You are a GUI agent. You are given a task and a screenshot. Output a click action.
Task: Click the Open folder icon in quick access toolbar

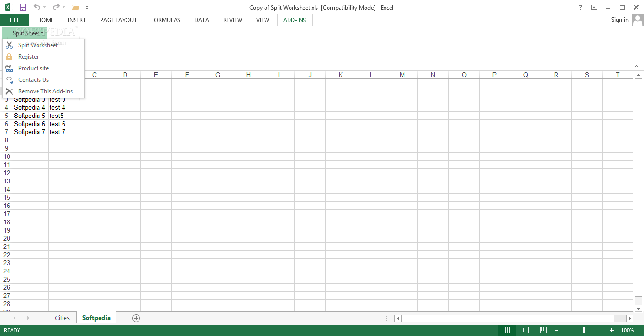(x=75, y=7)
